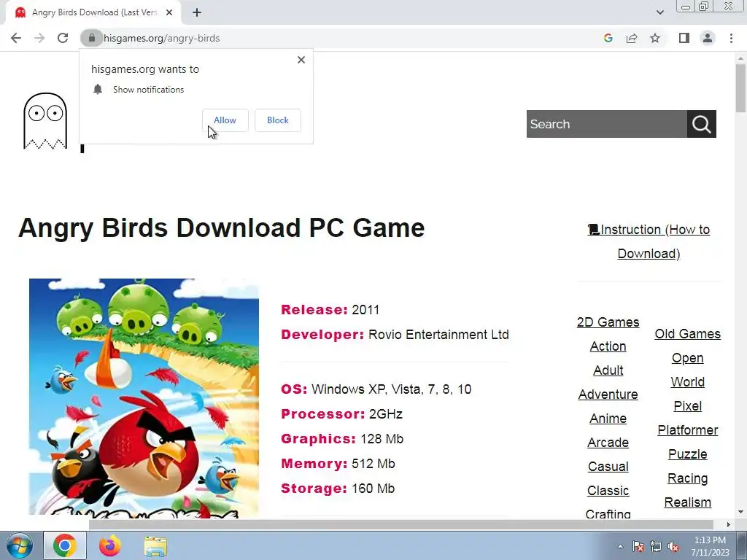
Task: Open Windows Explorer from the taskbar
Action: point(155,546)
